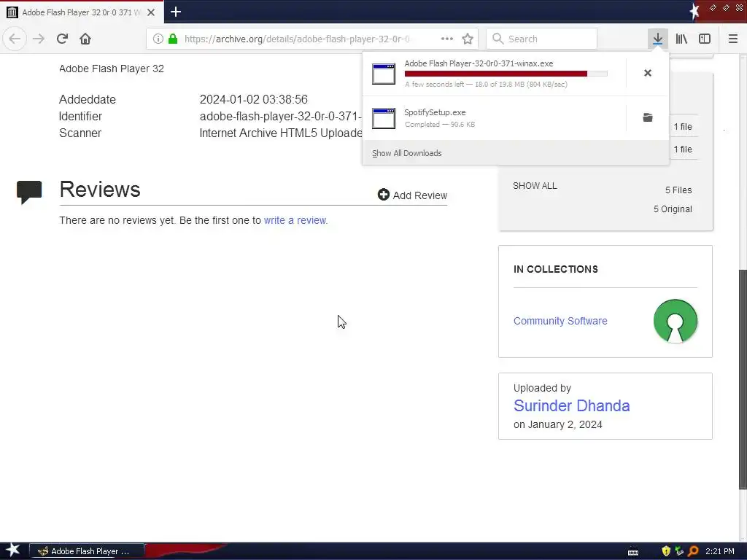The height and width of the screenshot is (560, 747).
Task: Toggle the Downloads toolbar button
Action: 658,39
